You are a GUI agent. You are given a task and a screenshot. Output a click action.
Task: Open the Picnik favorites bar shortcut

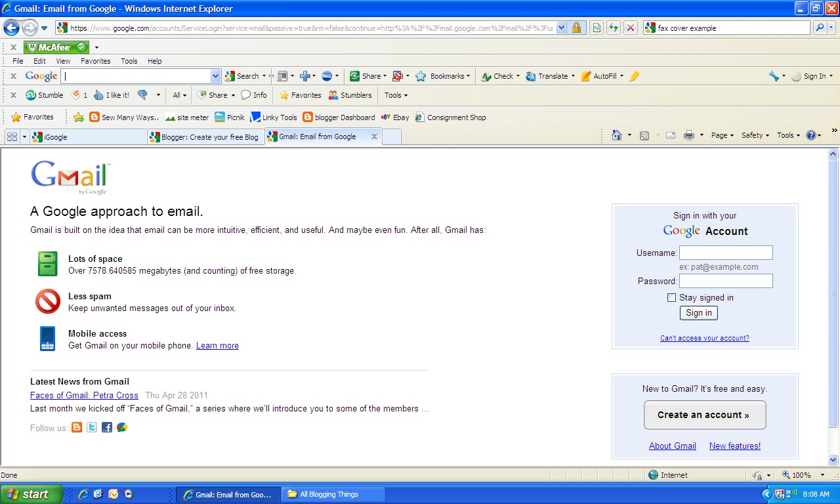(x=230, y=117)
